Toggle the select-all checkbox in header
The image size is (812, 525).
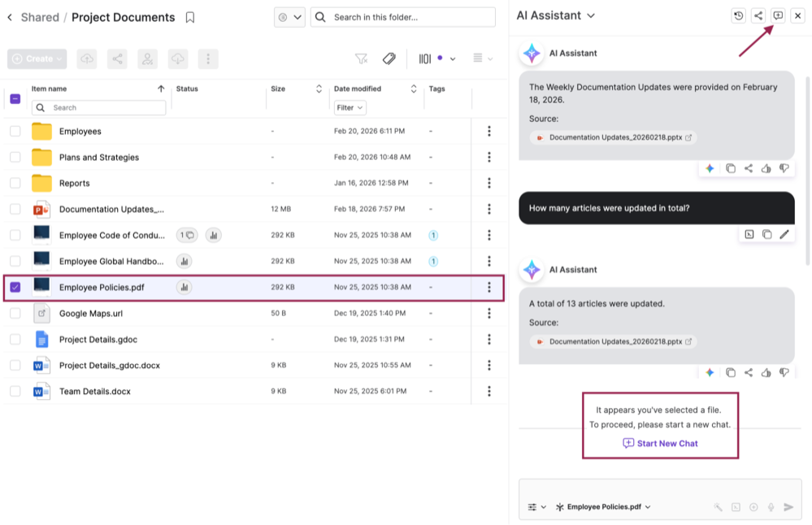(15, 98)
